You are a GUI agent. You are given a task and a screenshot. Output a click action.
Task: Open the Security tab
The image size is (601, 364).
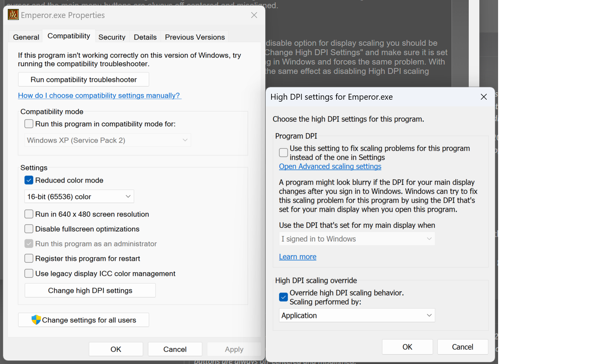point(112,37)
